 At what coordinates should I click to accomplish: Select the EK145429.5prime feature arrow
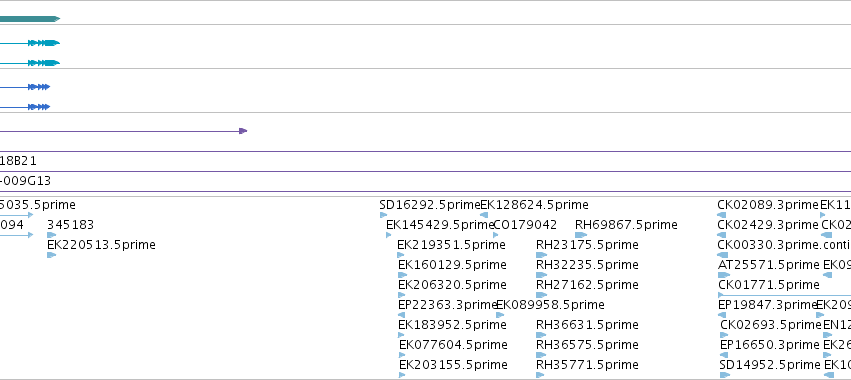point(389,235)
